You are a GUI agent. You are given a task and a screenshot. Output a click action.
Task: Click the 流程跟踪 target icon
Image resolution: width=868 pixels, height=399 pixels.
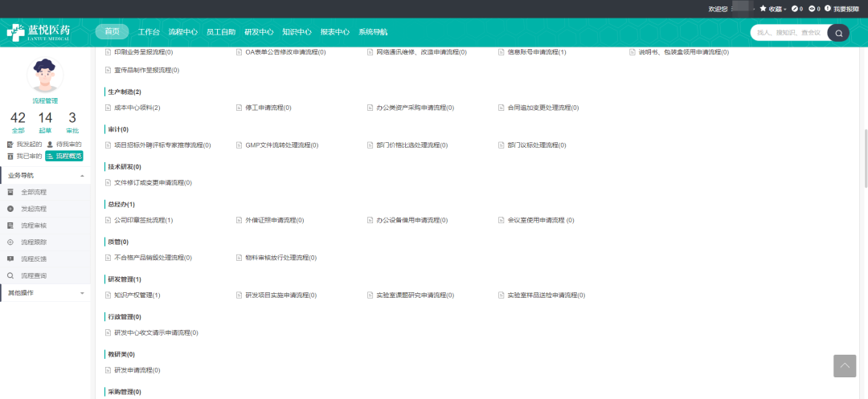(10, 242)
